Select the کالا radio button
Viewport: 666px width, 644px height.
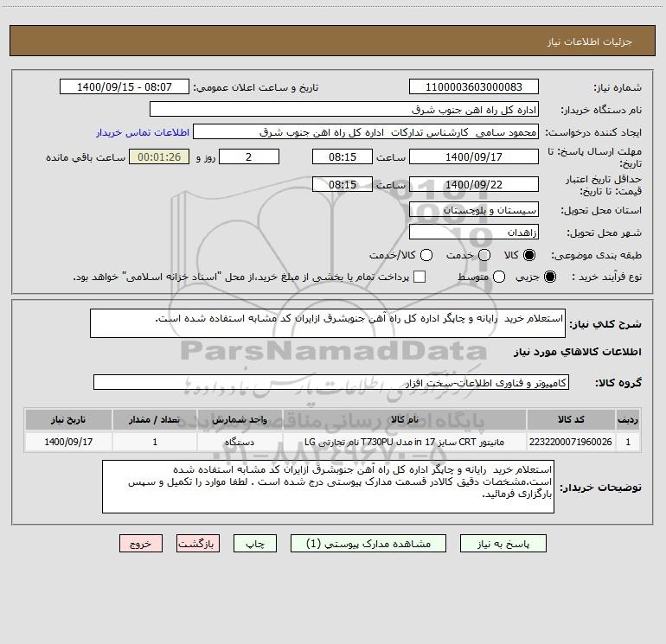(x=529, y=255)
